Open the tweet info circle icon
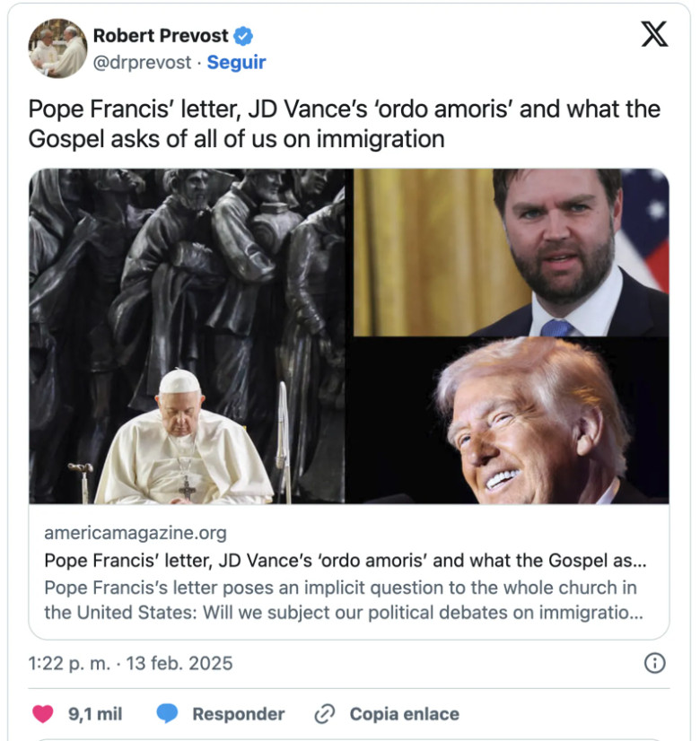 [x=654, y=663]
